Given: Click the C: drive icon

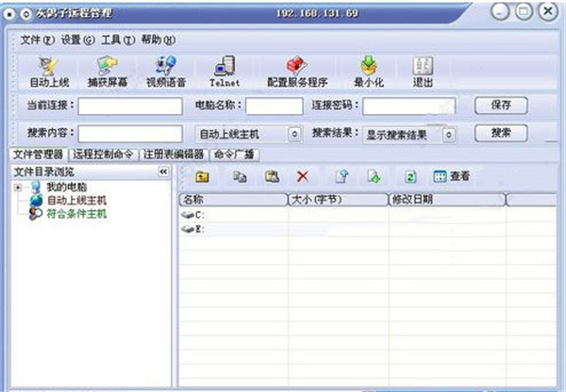Looking at the screenshot, I should pos(188,215).
